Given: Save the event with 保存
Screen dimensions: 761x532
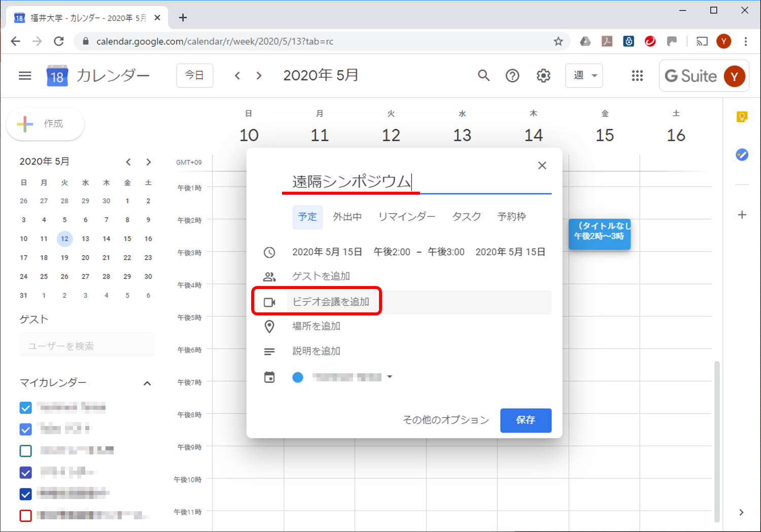Looking at the screenshot, I should pyautogui.click(x=526, y=420).
